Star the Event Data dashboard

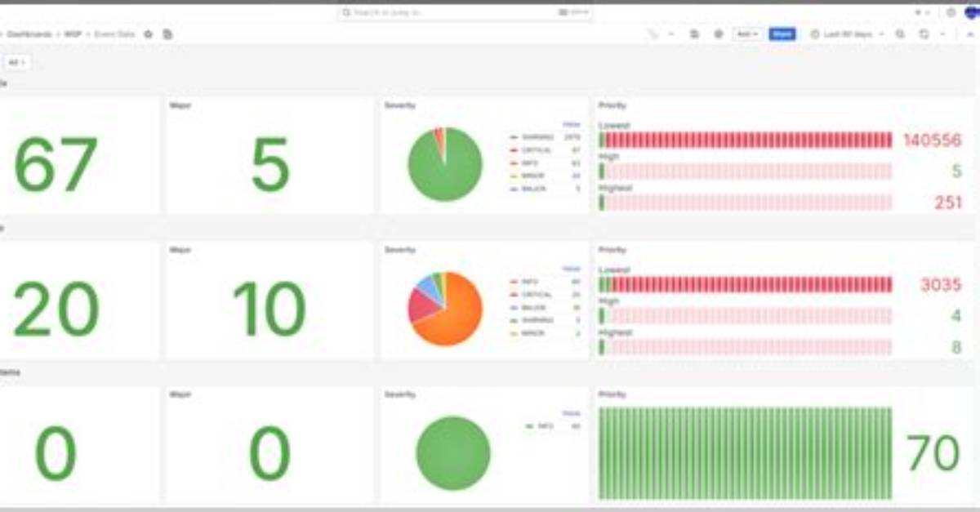coord(148,34)
